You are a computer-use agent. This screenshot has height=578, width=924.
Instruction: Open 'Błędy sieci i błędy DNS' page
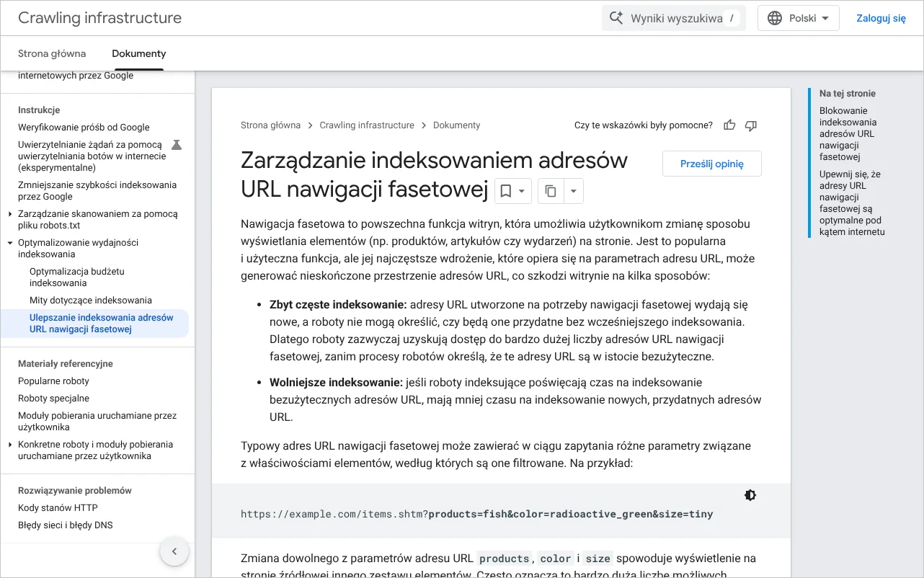point(66,525)
